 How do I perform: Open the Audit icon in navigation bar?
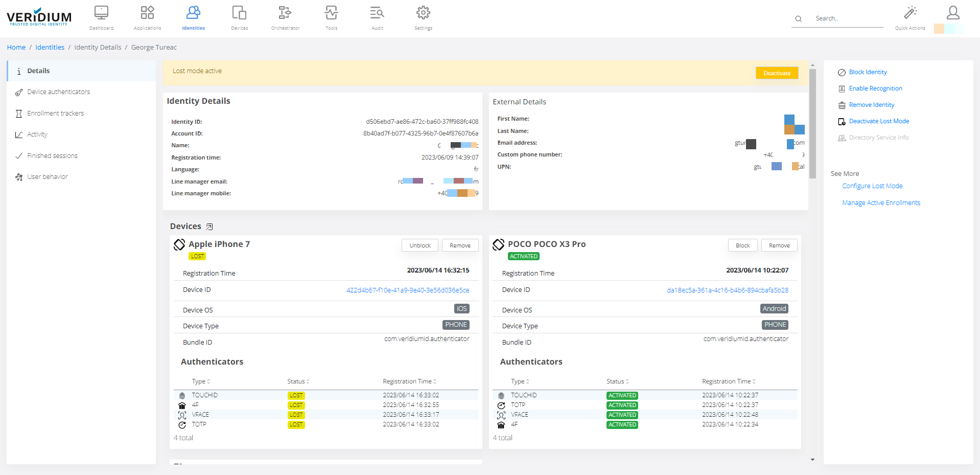tap(377, 13)
